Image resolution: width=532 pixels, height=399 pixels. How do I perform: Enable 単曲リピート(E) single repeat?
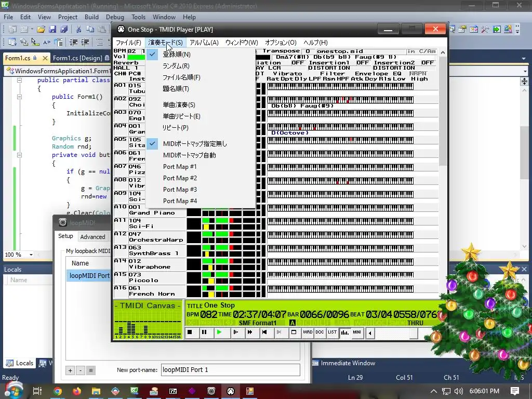click(201, 116)
